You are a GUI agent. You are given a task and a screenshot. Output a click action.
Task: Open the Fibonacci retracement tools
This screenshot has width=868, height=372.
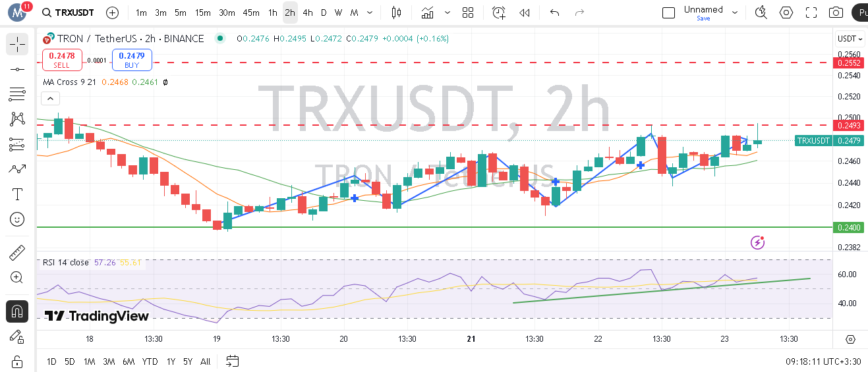pyautogui.click(x=17, y=94)
